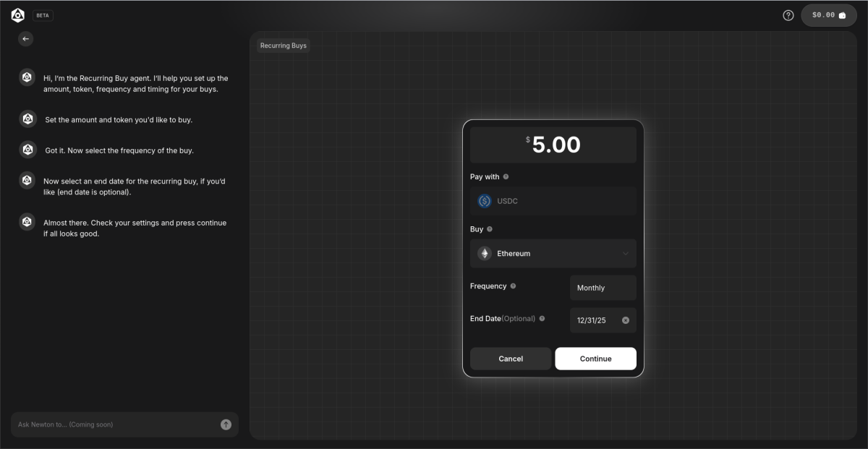Click the help question mark icon
The width and height of the screenshot is (868, 449).
click(788, 14)
